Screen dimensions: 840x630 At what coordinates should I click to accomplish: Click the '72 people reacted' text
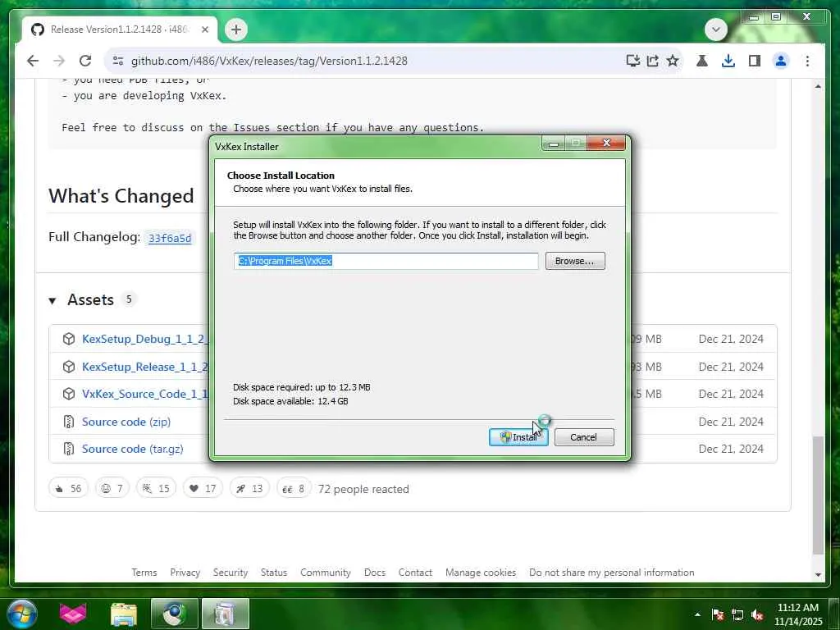[363, 489]
